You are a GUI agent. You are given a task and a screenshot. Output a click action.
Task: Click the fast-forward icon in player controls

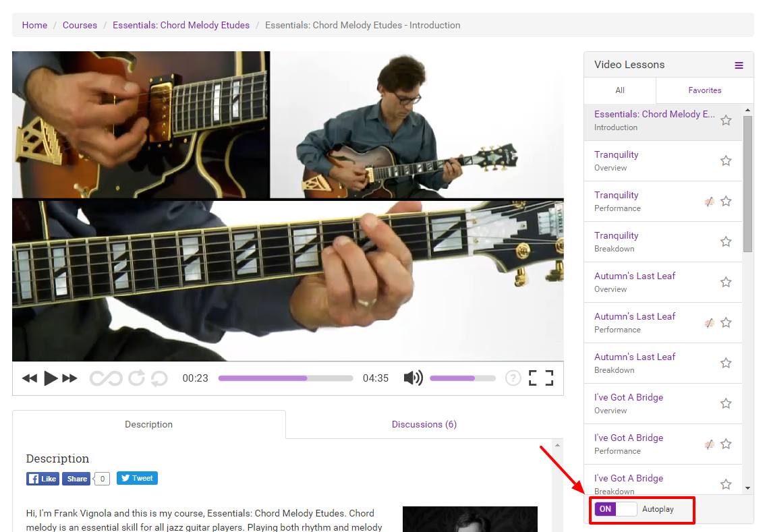coord(69,378)
